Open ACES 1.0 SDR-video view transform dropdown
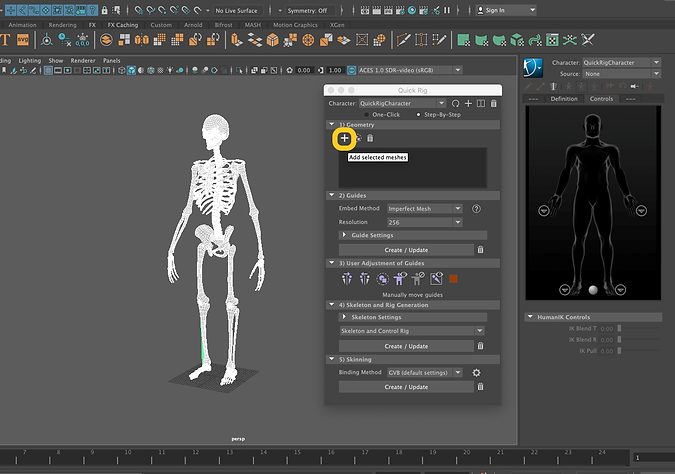675x474 pixels. tap(410, 70)
